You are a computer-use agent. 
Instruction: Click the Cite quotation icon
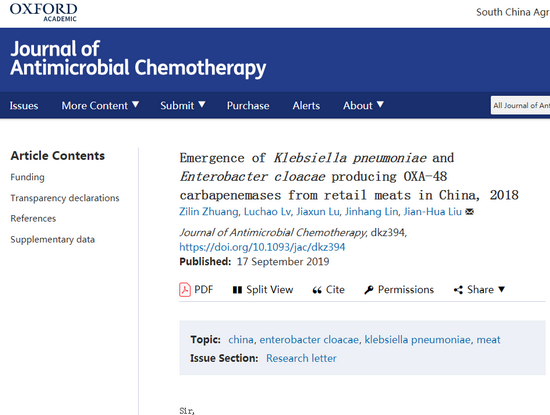pos(317,290)
